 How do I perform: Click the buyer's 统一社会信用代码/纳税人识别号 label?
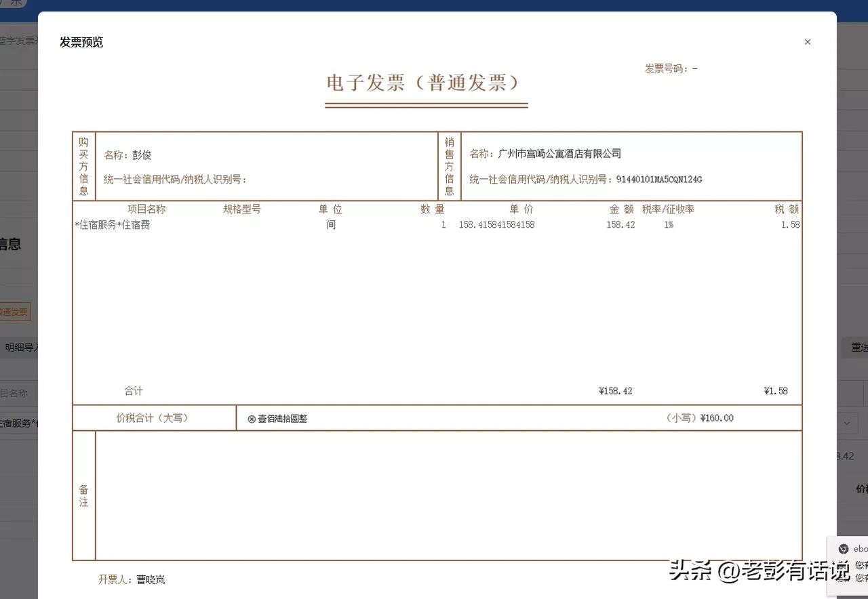(175, 180)
